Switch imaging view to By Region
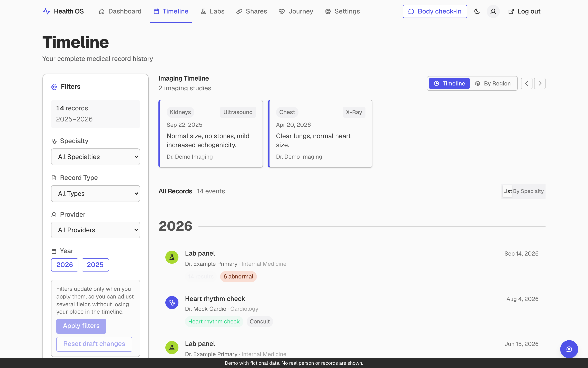Viewport: 588px width, 368px height. (493, 83)
